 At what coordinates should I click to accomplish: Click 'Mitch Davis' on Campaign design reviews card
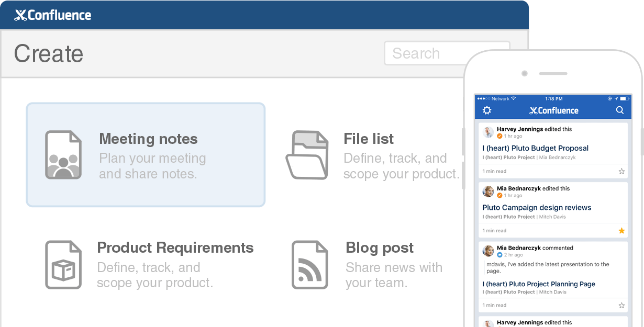tap(553, 217)
